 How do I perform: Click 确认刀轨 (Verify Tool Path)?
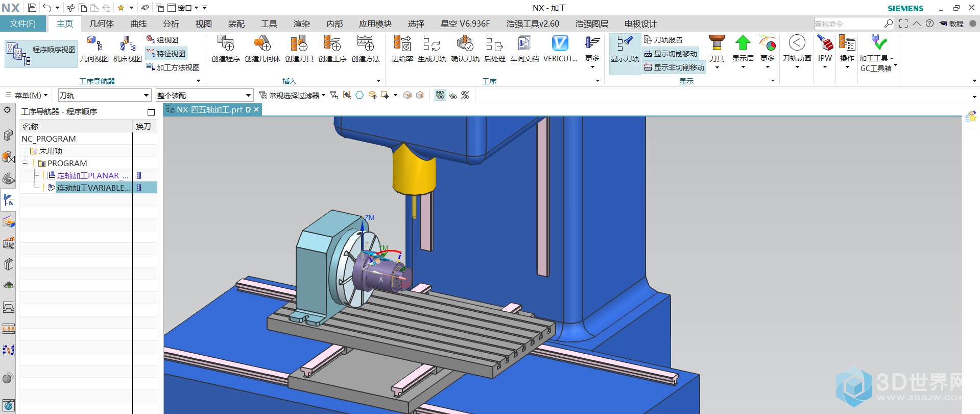465,50
